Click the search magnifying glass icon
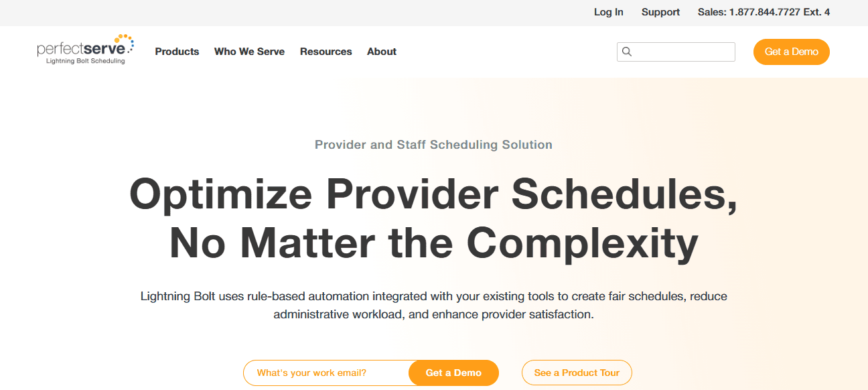Viewport: 868px width, 390px height. coord(627,51)
